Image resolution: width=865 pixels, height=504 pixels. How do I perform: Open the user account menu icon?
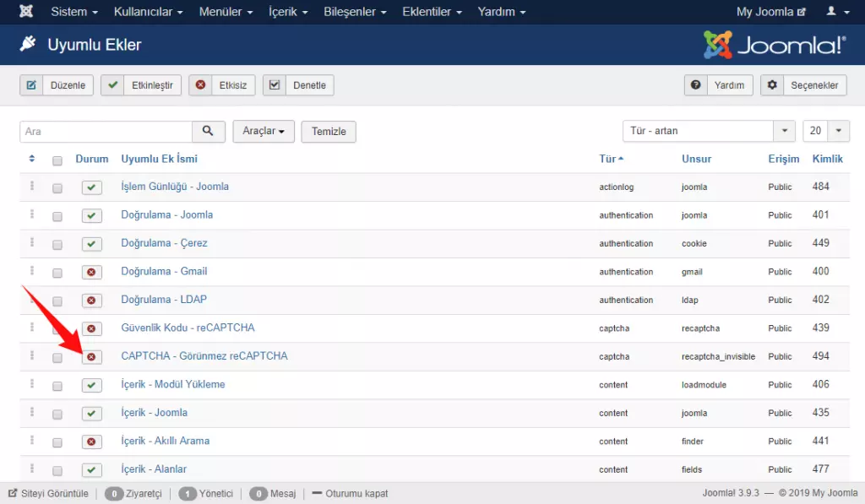837,11
